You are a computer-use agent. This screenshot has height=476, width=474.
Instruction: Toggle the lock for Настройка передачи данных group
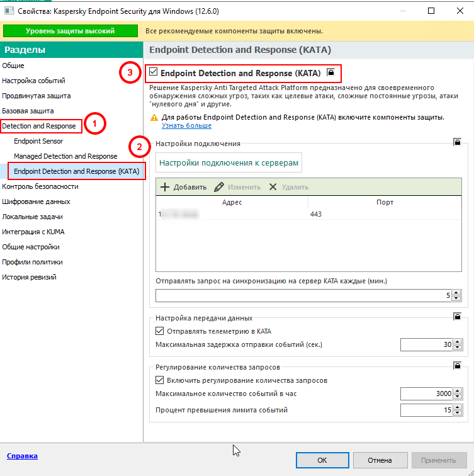(x=457, y=316)
